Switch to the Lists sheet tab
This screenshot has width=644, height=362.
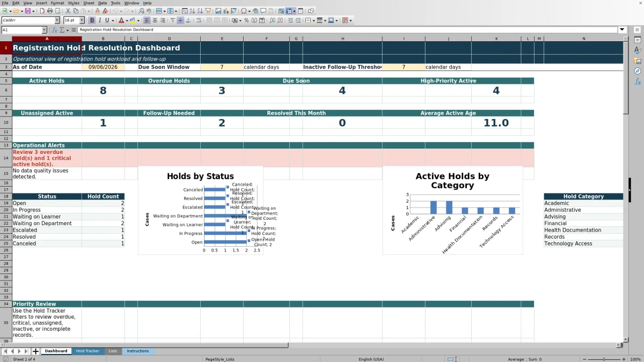pos(113,351)
